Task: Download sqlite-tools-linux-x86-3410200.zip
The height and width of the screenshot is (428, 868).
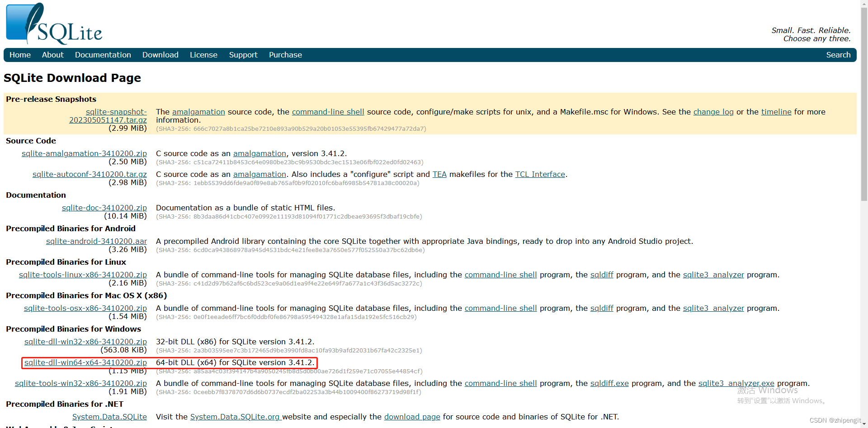Action: click(83, 275)
